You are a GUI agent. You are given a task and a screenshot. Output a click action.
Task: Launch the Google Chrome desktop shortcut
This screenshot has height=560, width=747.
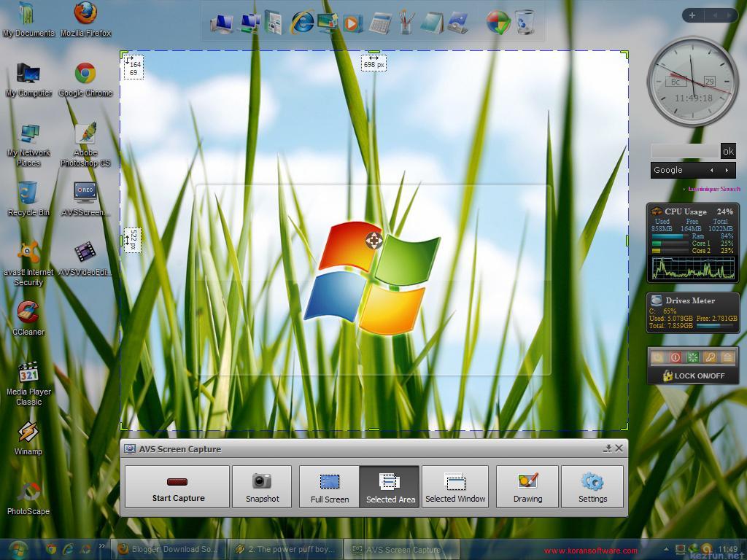[x=86, y=79]
